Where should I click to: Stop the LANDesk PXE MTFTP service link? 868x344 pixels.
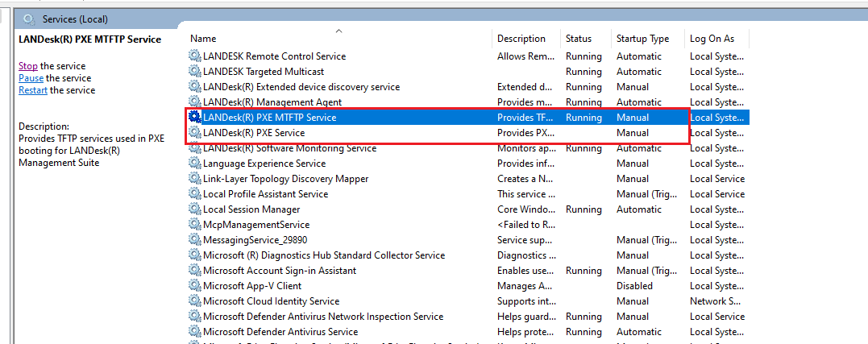(x=28, y=66)
